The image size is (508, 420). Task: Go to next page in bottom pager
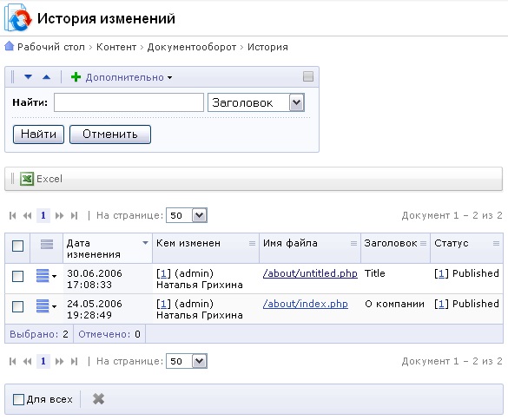[x=59, y=361]
